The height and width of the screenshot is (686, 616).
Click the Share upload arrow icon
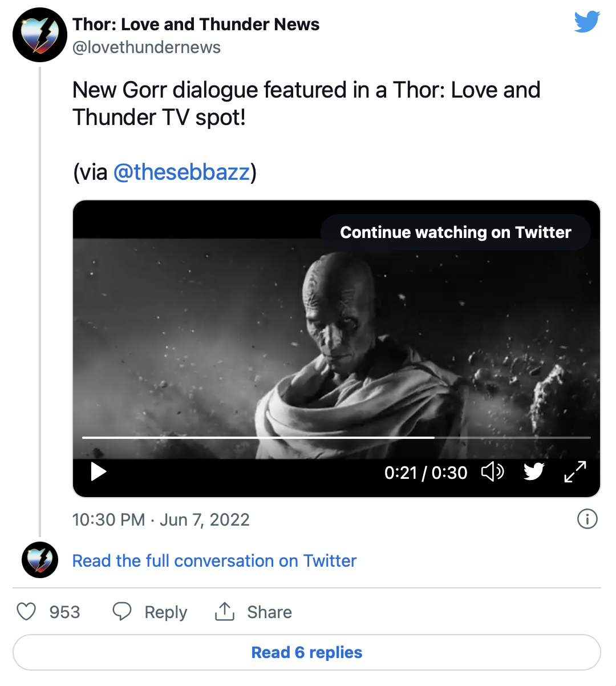[225, 612]
